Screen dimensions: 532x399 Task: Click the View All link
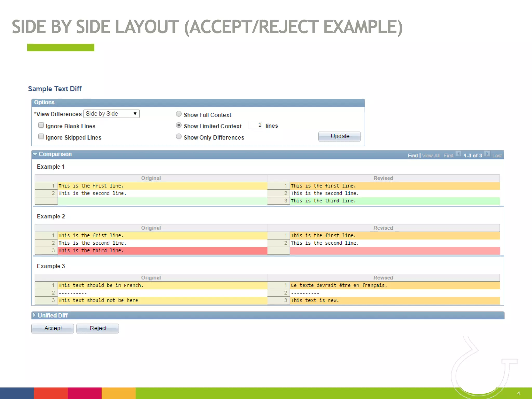431,156
